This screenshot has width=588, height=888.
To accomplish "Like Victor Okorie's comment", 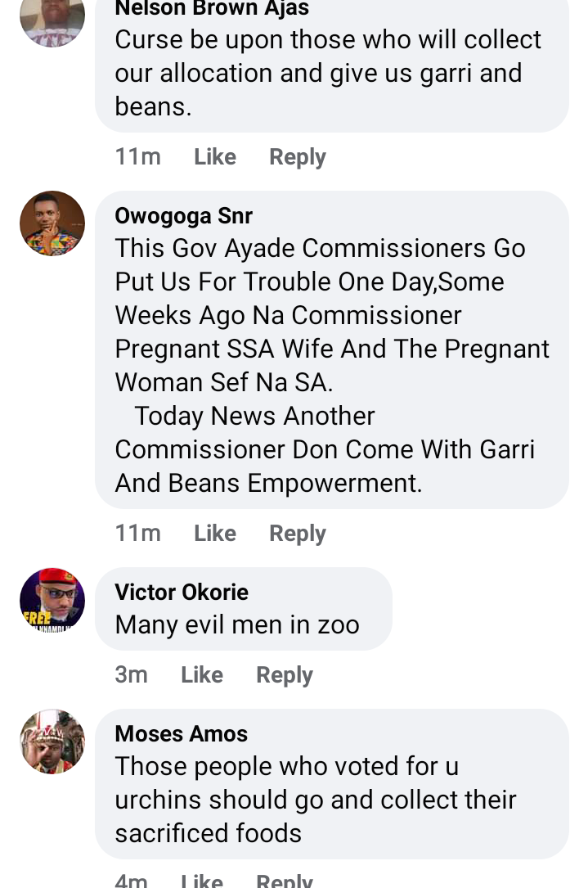I will coord(202,675).
